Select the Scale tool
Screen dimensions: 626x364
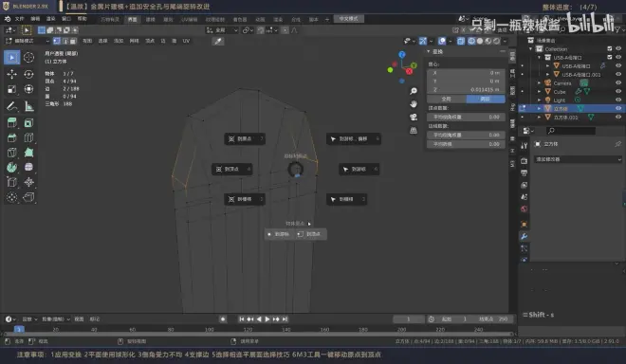pyautogui.click(x=11, y=89)
